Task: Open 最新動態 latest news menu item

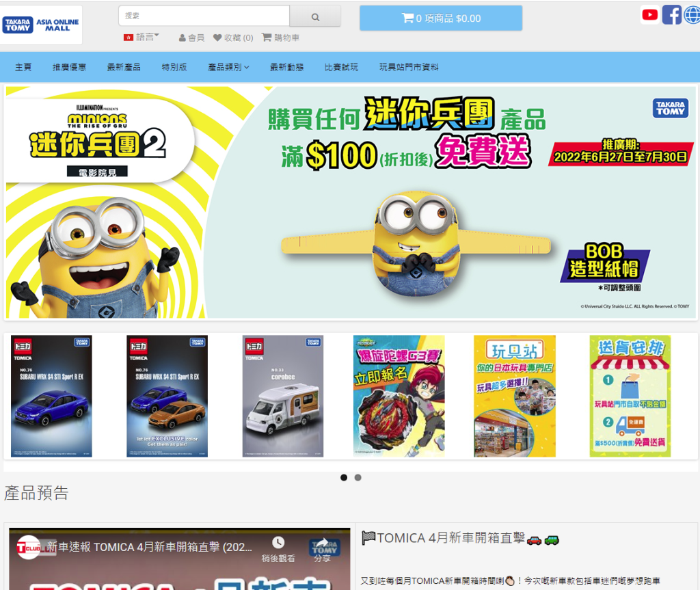Action: 286,67
